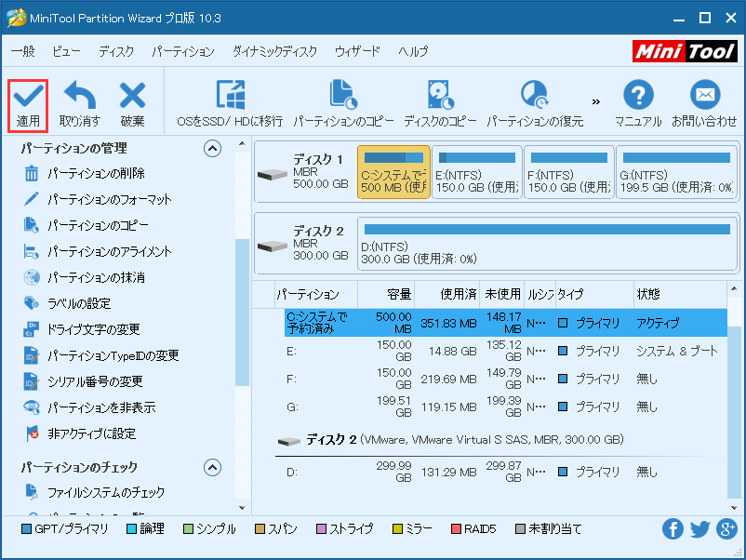Sort by the 状態 column header
This screenshot has height=560, width=746.
(x=680, y=295)
